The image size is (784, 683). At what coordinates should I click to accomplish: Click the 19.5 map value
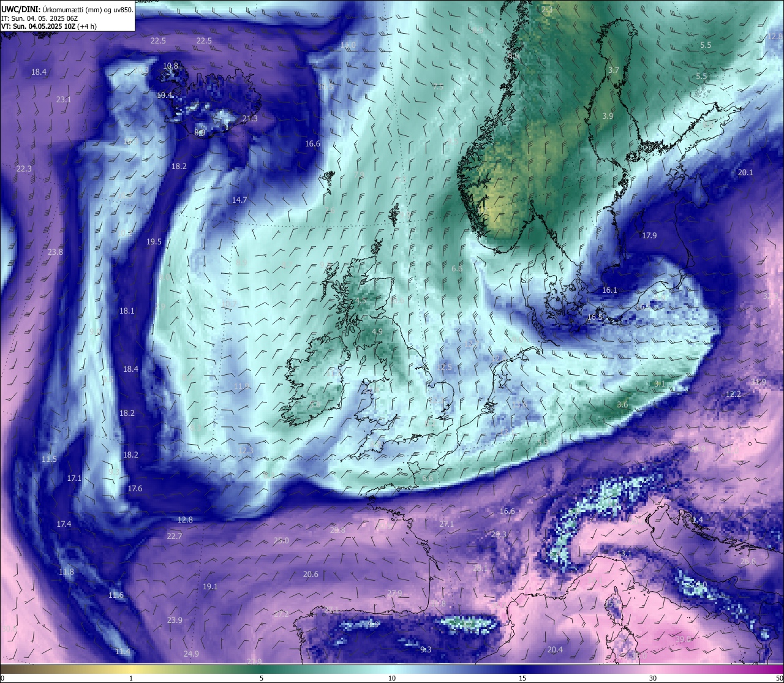(x=154, y=241)
